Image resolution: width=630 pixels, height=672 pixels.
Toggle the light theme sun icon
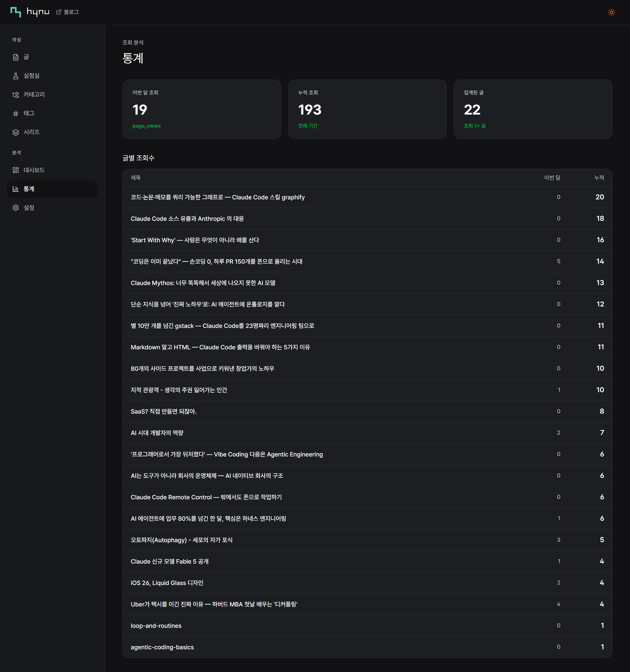point(611,12)
